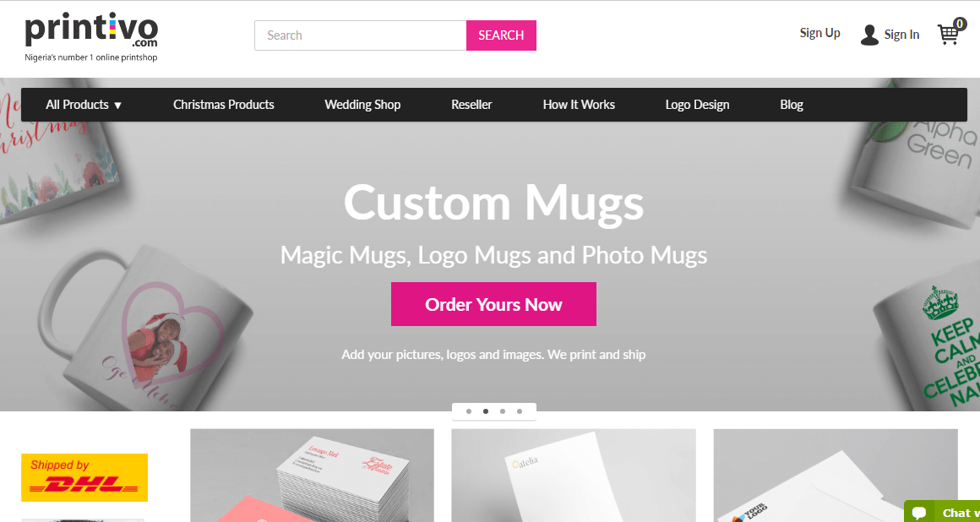Open the Logo Design menu item
The image size is (980, 522).
pos(698,105)
